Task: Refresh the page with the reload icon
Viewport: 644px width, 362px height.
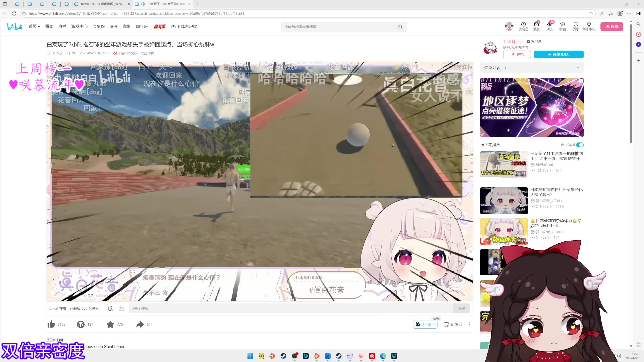Action: pos(14,13)
